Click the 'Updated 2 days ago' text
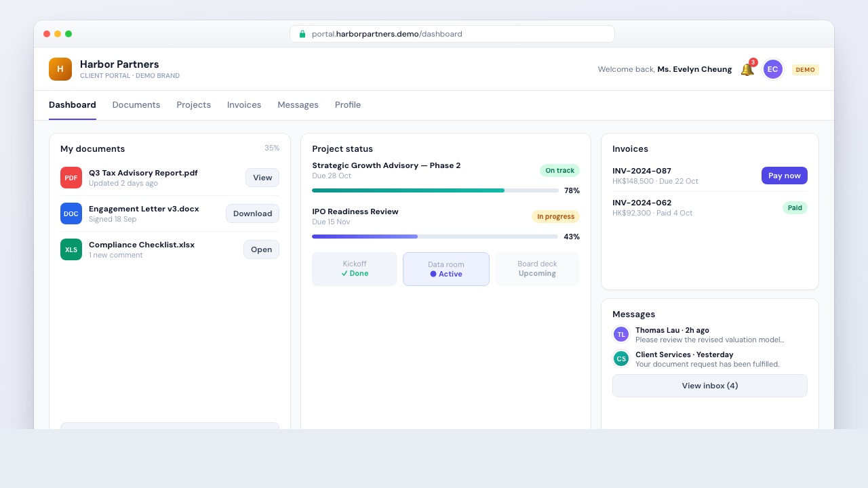This screenshot has width=868, height=488. click(x=123, y=184)
